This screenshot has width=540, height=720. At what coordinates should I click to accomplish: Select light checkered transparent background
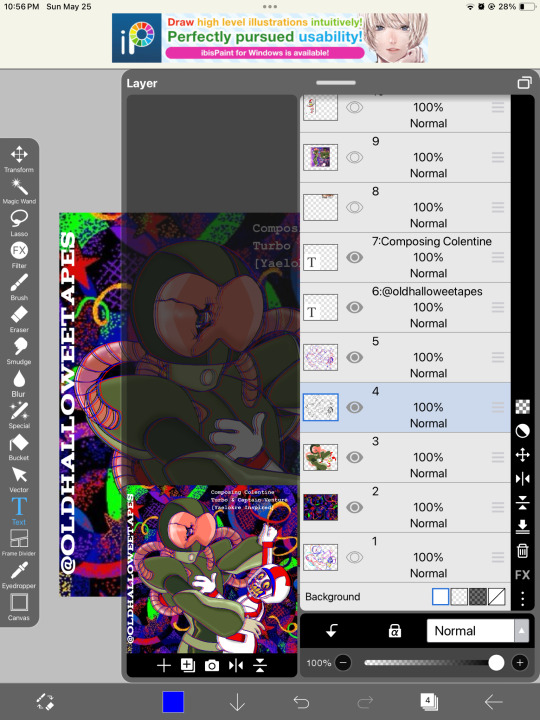459,596
